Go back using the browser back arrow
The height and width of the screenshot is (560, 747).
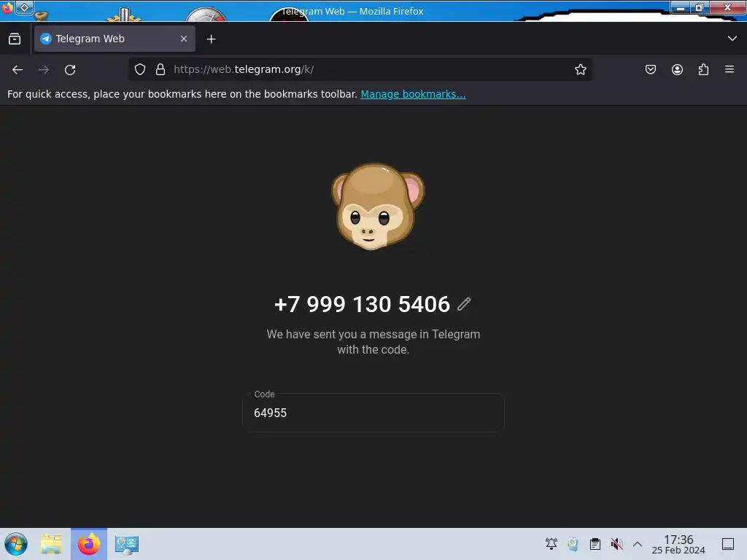coord(18,69)
